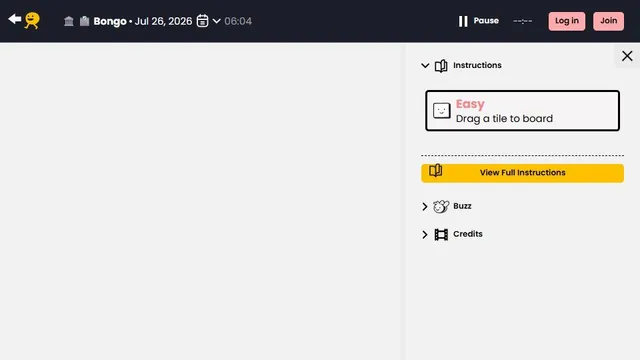
Task: Click the clipboard icon beside Bongo
Action: click(84, 21)
